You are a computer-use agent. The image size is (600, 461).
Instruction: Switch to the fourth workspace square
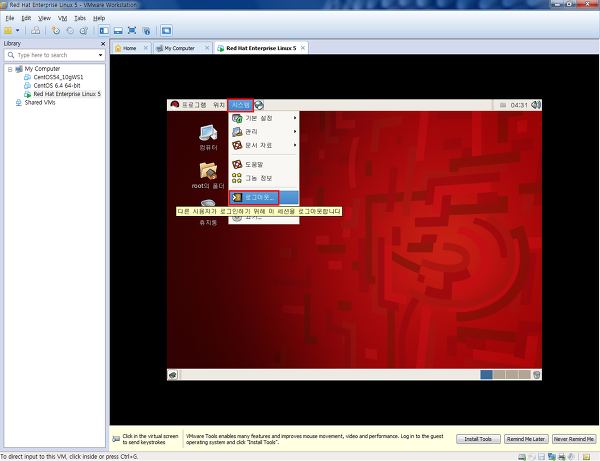pos(524,375)
